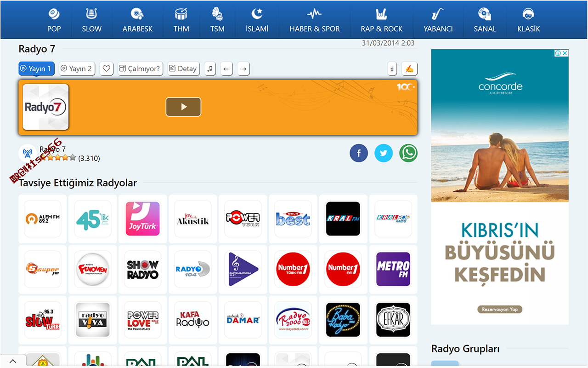
Task: Open the ad info icon
Action: [558, 53]
